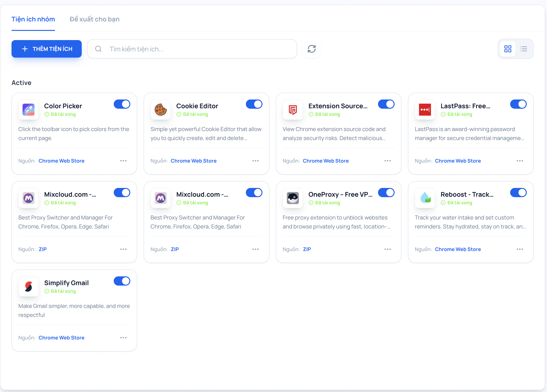Click green check icon under Extension Source title
This screenshot has height=392, width=547.
[311, 114]
